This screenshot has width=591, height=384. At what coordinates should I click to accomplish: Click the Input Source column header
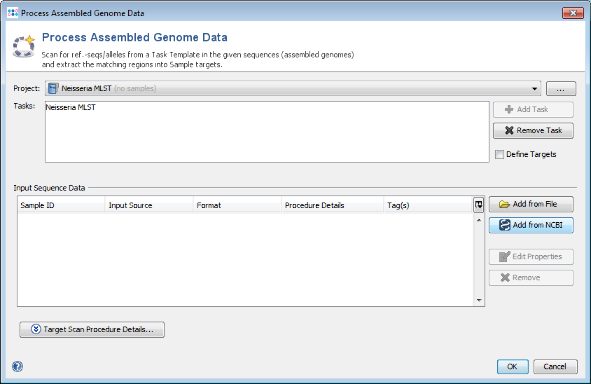click(x=149, y=205)
